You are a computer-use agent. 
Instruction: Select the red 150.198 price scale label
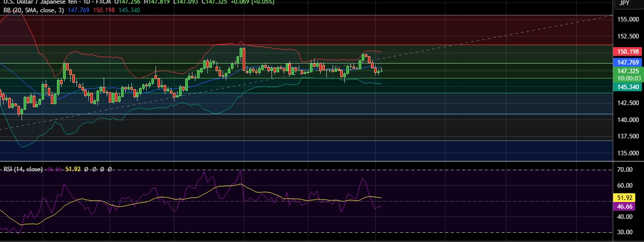[628, 52]
